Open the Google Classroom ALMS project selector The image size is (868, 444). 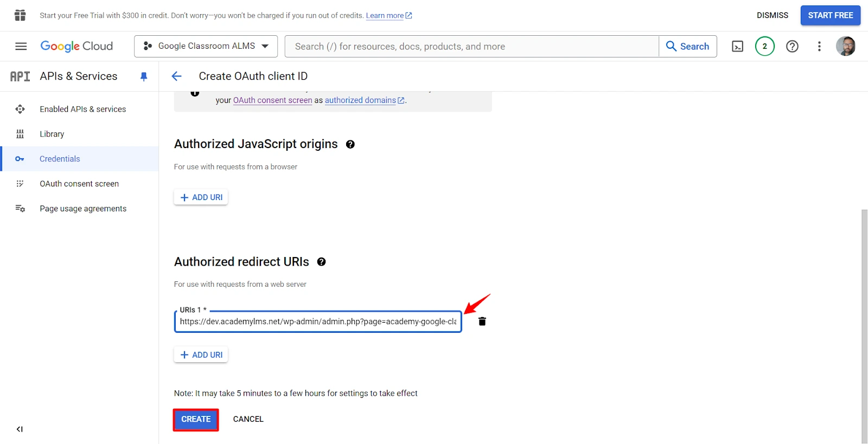[206, 46]
